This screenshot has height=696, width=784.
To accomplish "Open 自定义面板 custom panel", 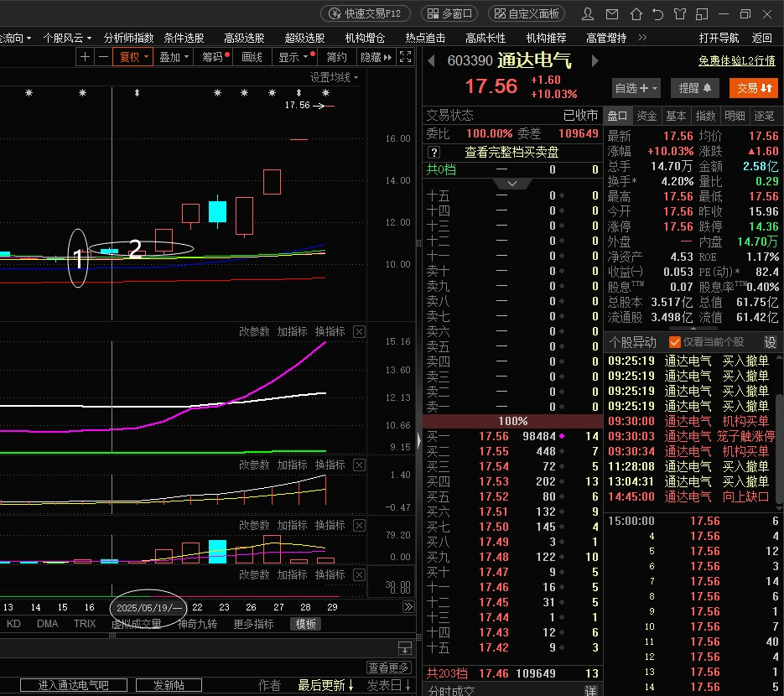I will click(x=527, y=13).
